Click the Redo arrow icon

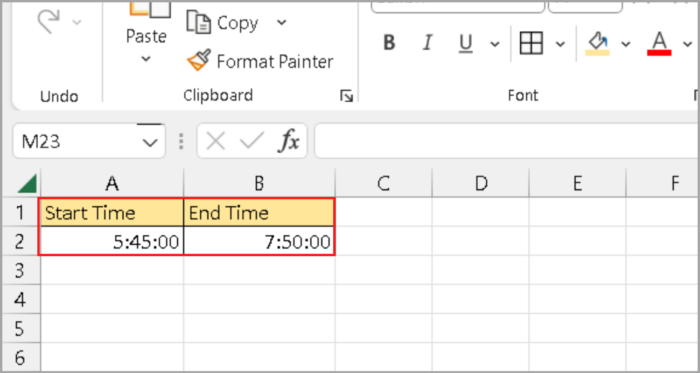coord(50,22)
